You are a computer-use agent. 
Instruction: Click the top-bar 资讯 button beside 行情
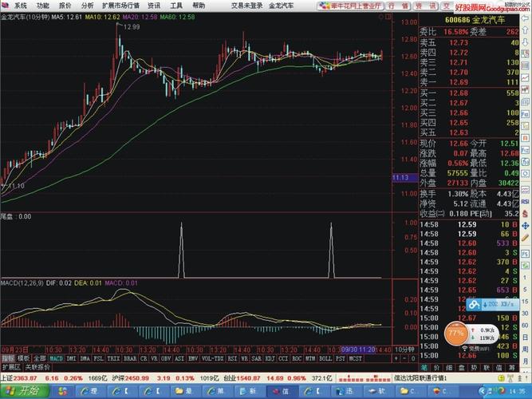tap(425, 6)
